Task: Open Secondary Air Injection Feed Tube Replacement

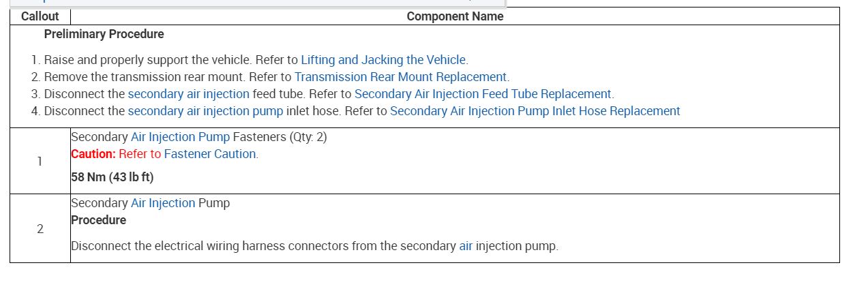Action: click(x=483, y=94)
